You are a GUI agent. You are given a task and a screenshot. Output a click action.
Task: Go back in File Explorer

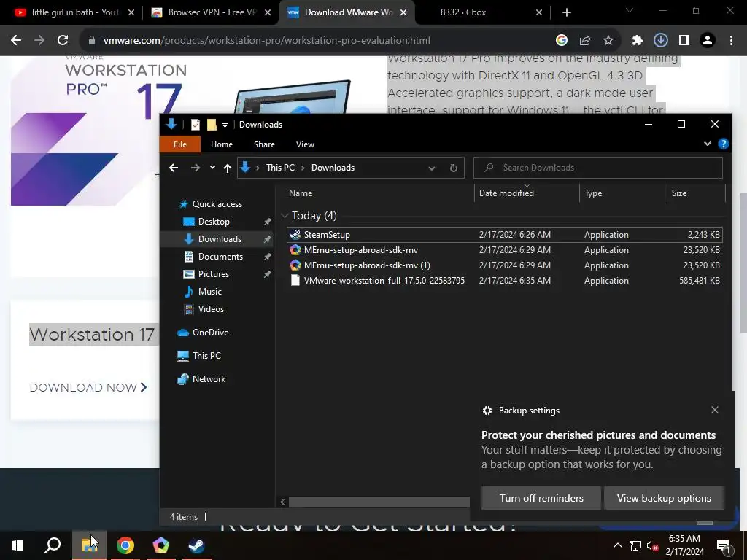174,168
